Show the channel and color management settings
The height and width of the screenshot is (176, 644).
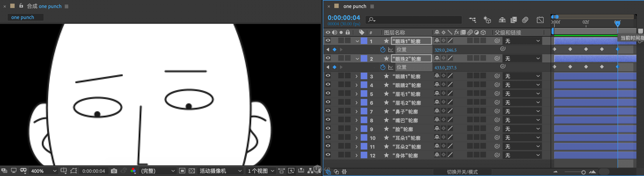click(x=133, y=171)
